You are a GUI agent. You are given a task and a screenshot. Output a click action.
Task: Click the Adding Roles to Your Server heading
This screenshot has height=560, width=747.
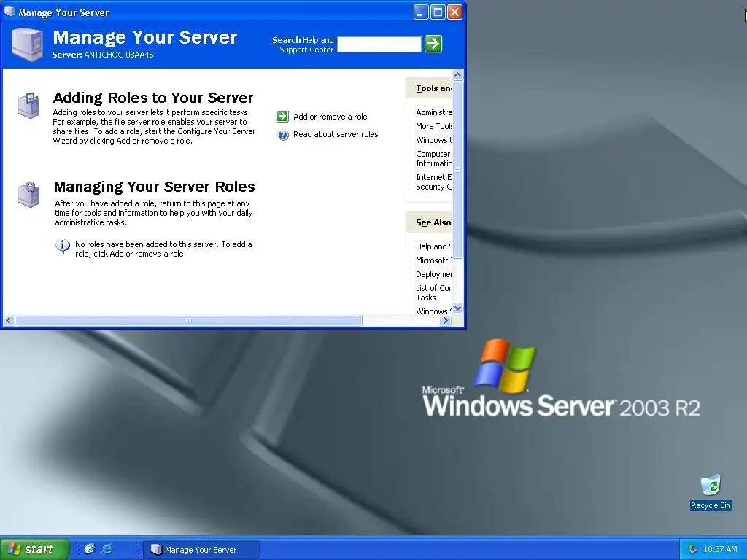[x=153, y=98]
